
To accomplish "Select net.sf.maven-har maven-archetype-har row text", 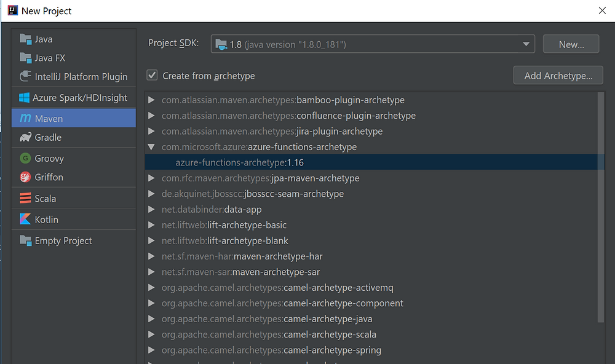I will point(242,256).
